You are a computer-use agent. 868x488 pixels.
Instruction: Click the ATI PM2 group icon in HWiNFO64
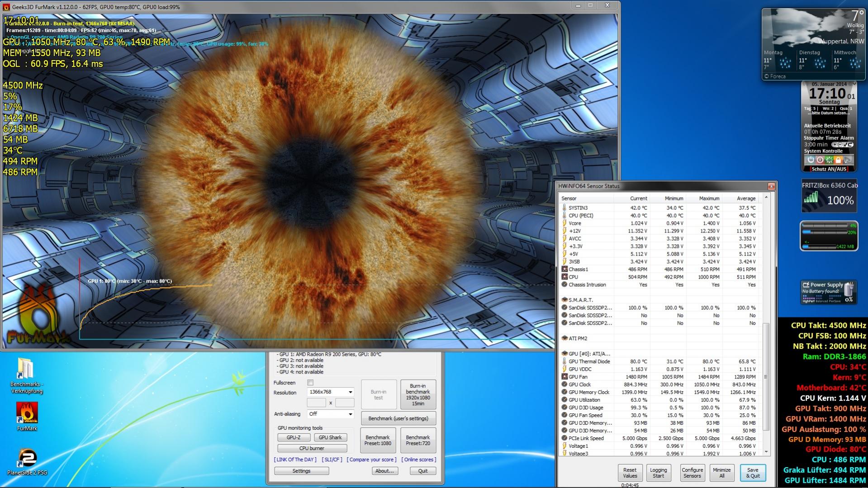(x=564, y=338)
